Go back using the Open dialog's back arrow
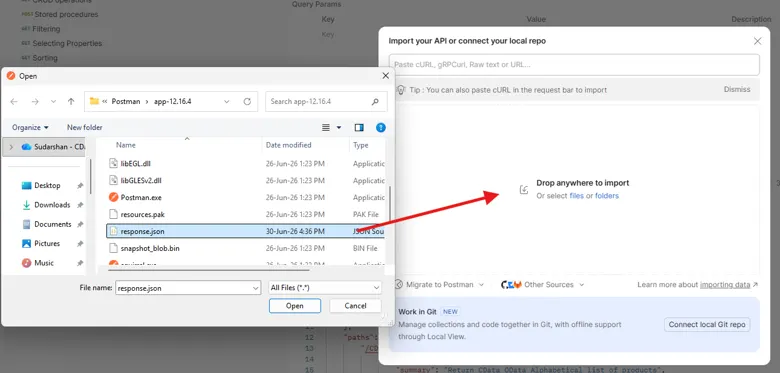Image resolution: width=780 pixels, height=373 pixels. tap(14, 101)
